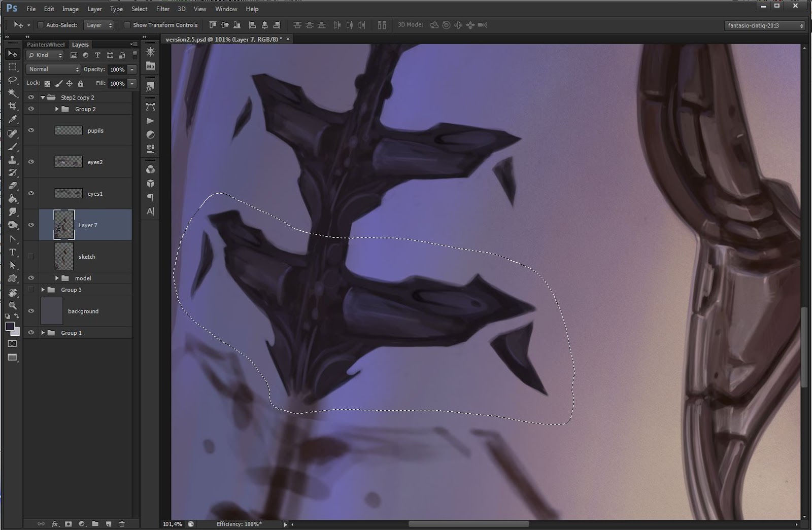
Task: Open the Character panel icon
Action: tap(150, 211)
